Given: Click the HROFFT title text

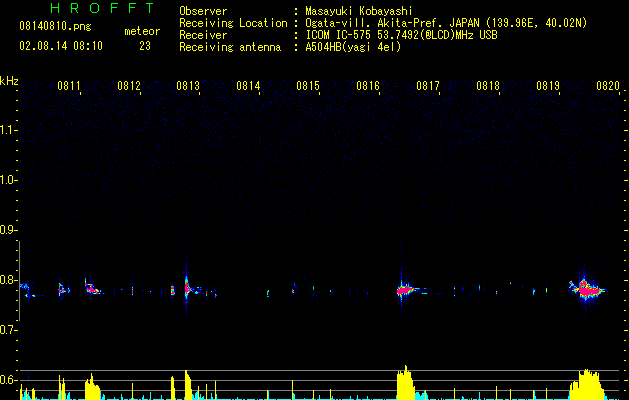Looking at the screenshot, I should point(103,8).
